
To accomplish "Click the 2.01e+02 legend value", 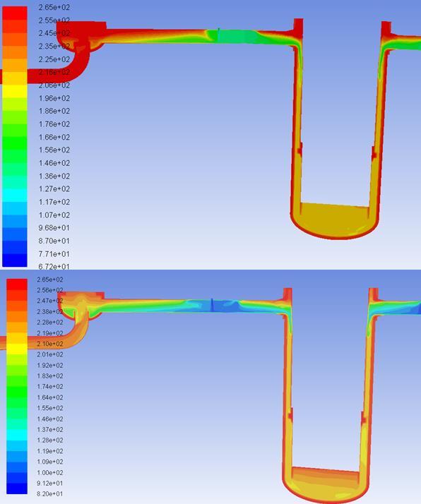I will [50, 354].
